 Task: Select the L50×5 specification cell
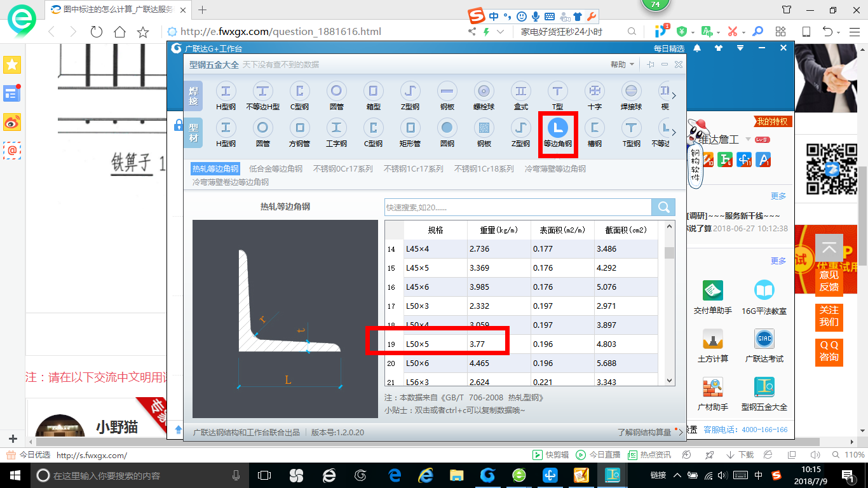click(x=435, y=344)
